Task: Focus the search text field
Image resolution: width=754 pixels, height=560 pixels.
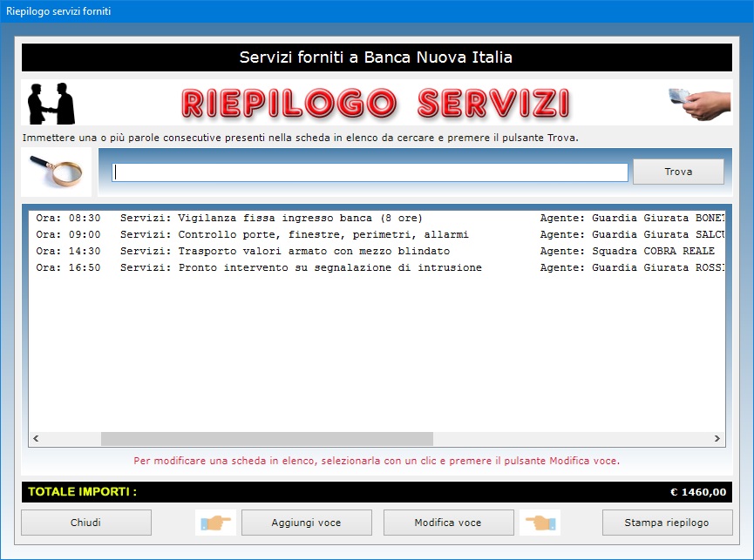Action: (x=370, y=172)
